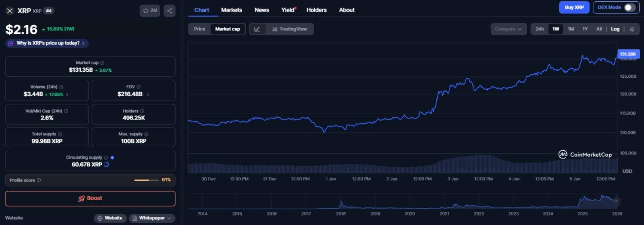Click the Profile score info icon

[39, 180]
